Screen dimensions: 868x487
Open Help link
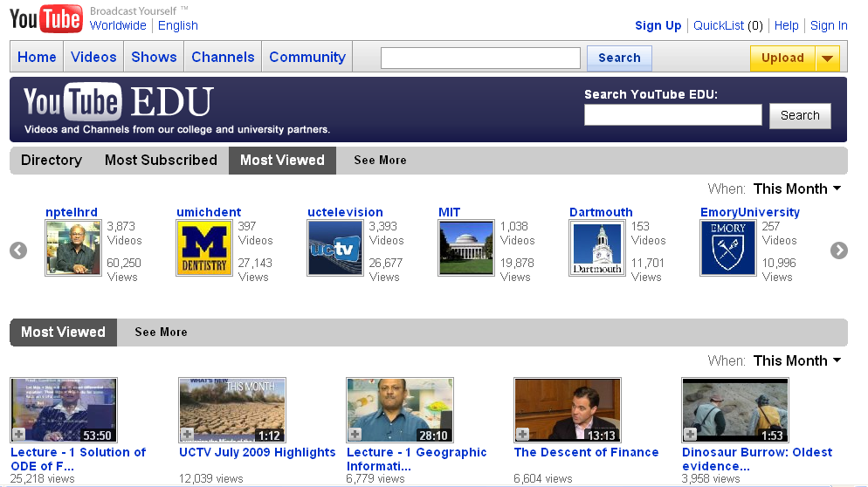(786, 25)
